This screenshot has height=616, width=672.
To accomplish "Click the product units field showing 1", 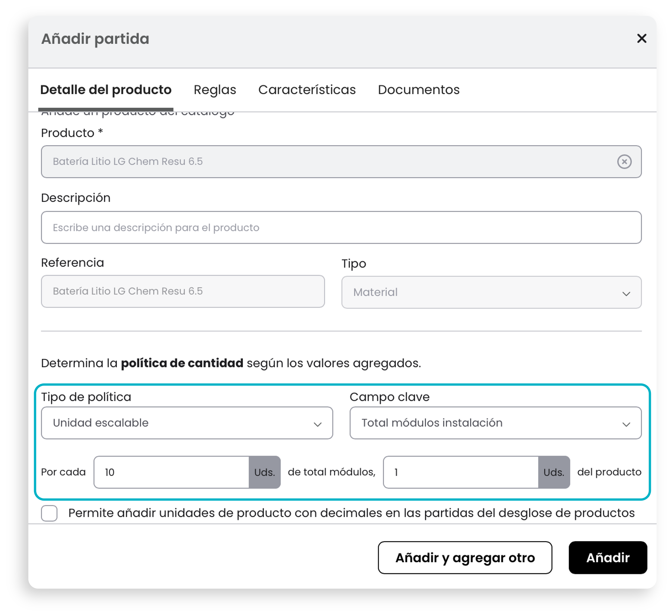I will coord(461,472).
